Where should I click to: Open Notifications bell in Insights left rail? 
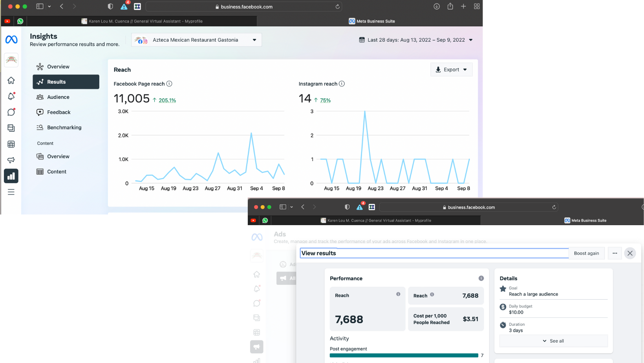click(11, 96)
